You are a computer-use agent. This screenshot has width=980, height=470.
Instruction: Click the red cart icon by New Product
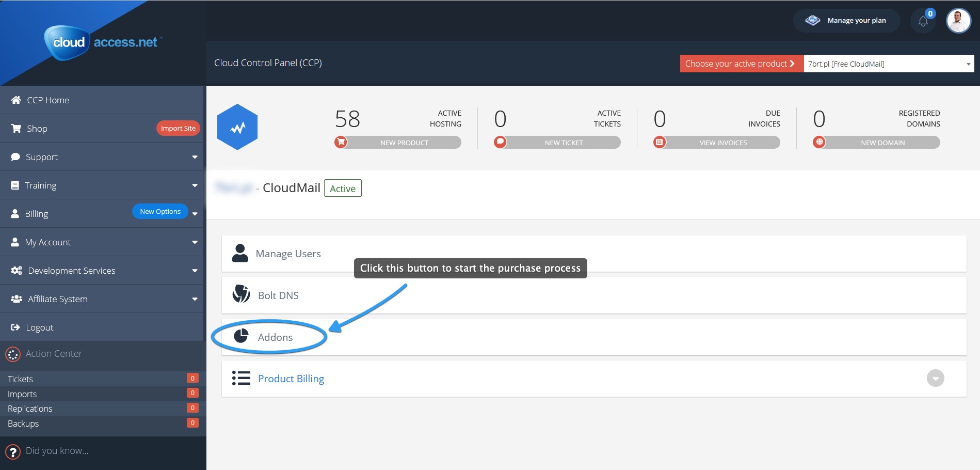pos(341,142)
